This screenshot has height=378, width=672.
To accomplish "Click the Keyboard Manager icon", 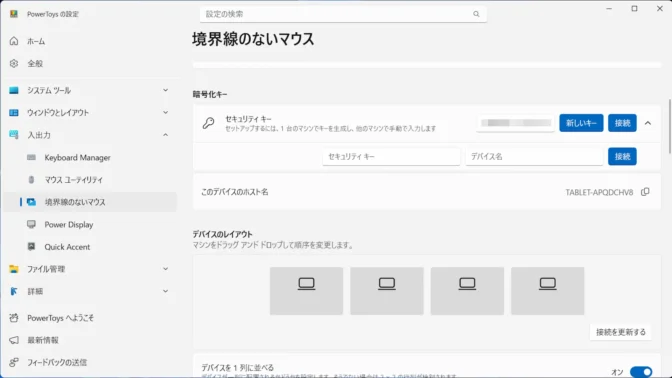I will pyautogui.click(x=31, y=157).
